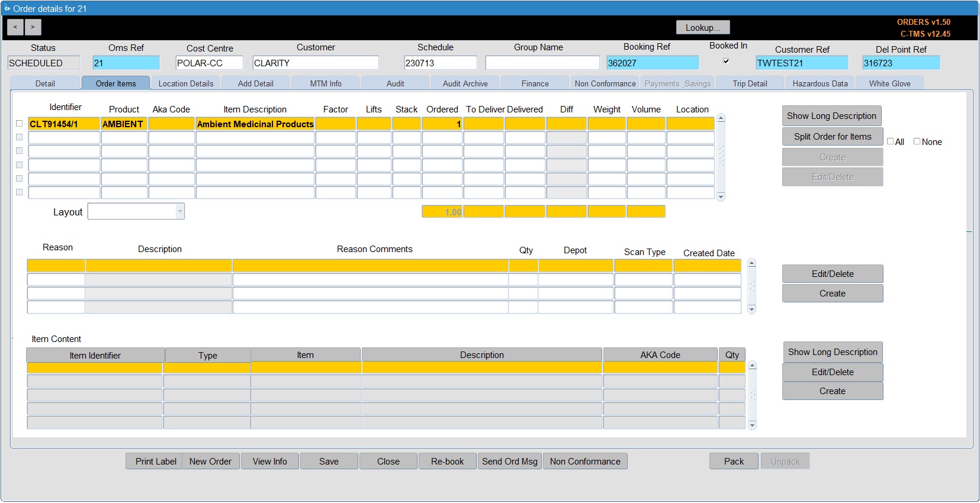Open the Hazardous Data tab
This screenshot has height=503, width=980.
coord(820,83)
